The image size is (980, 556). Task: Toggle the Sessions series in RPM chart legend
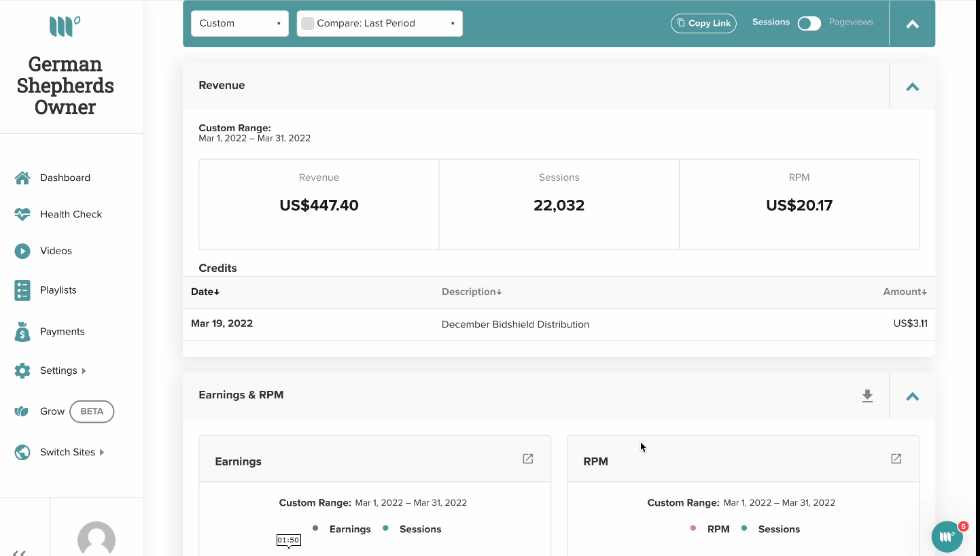[771, 529]
